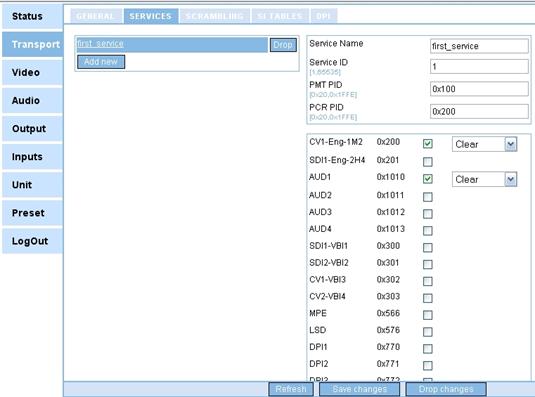Click the Drop changes button
The image size is (535, 397).
click(446, 389)
